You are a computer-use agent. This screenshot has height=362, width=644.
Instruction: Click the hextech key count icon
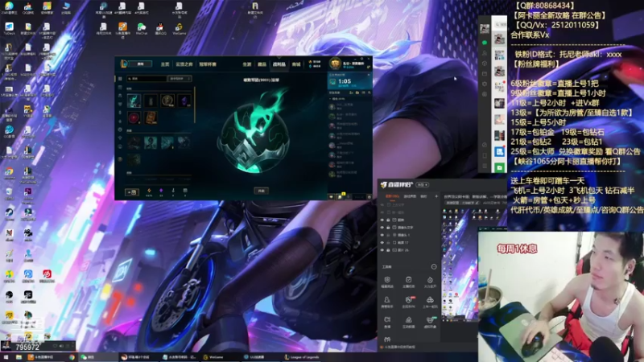[x=173, y=191]
